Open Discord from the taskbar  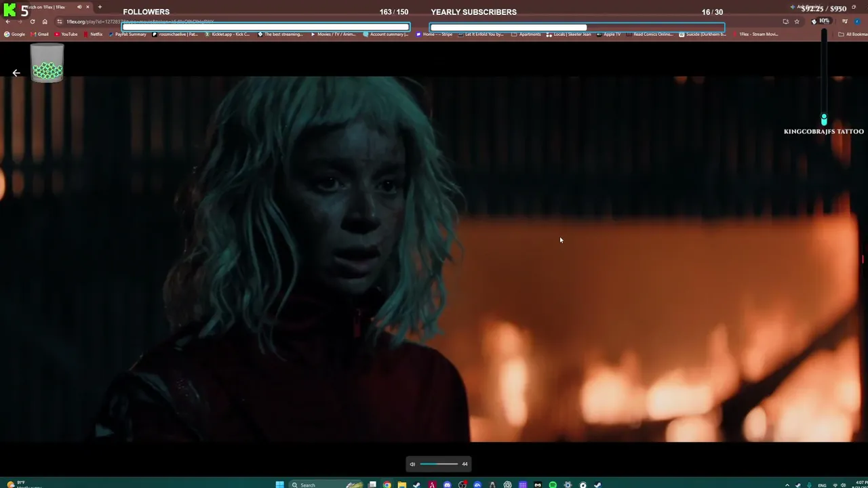point(448,485)
